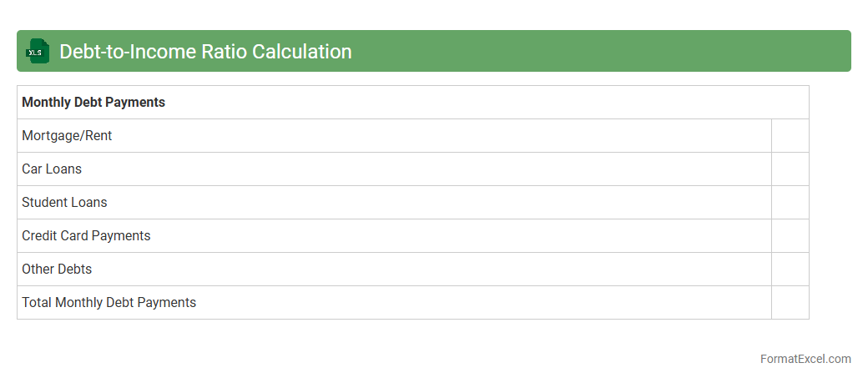The width and height of the screenshot is (868, 383).
Task: Select the Car Loans label cell
Action: tap(52, 169)
